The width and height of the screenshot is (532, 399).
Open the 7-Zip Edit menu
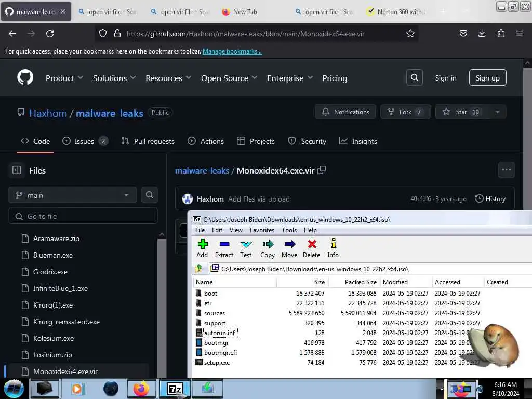217,230
